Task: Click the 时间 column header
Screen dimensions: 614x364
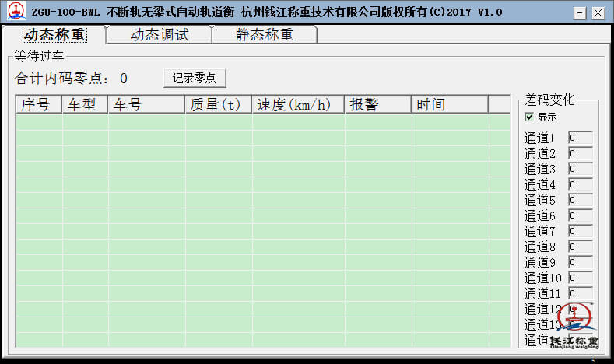Action: pos(449,104)
